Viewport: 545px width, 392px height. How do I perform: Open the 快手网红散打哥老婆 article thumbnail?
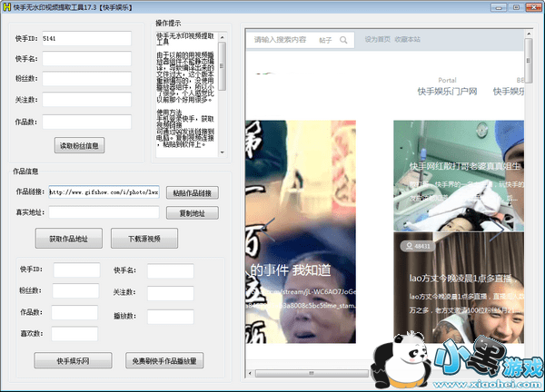[x=459, y=176]
